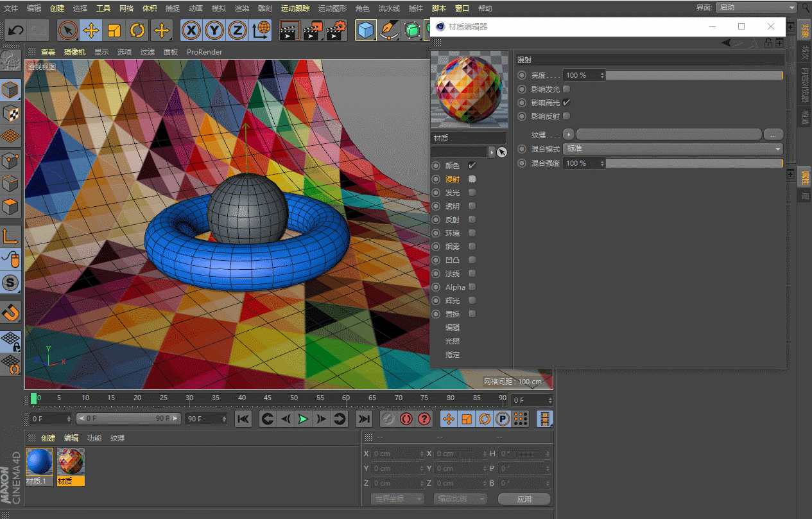Click the 纹理 browse button with dots
This screenshot has width=812, height=519.
772,135
